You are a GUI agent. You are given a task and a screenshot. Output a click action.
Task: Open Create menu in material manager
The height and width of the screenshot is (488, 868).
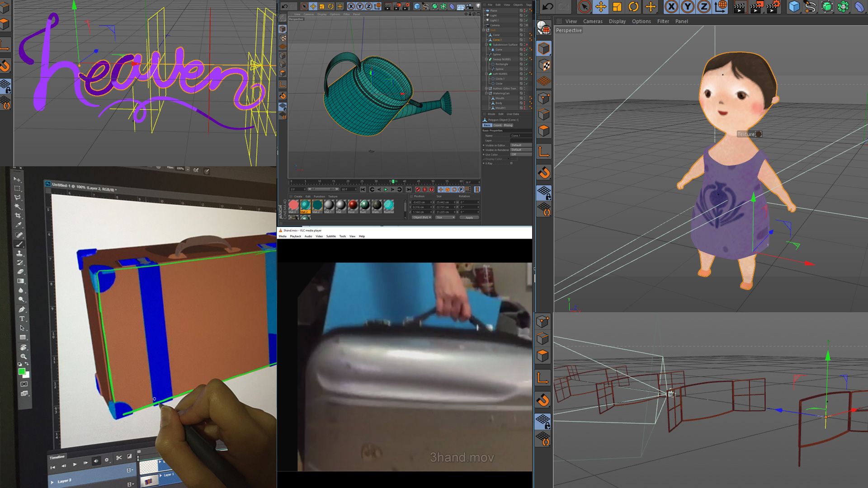[298, 197]
